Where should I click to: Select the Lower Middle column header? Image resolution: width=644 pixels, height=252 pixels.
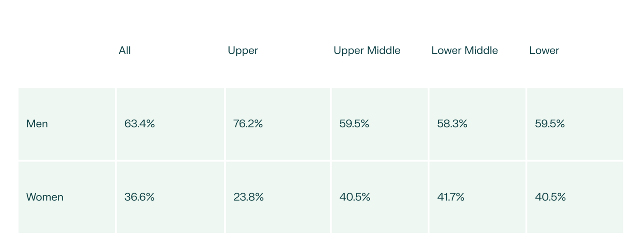tap(464, 50)
